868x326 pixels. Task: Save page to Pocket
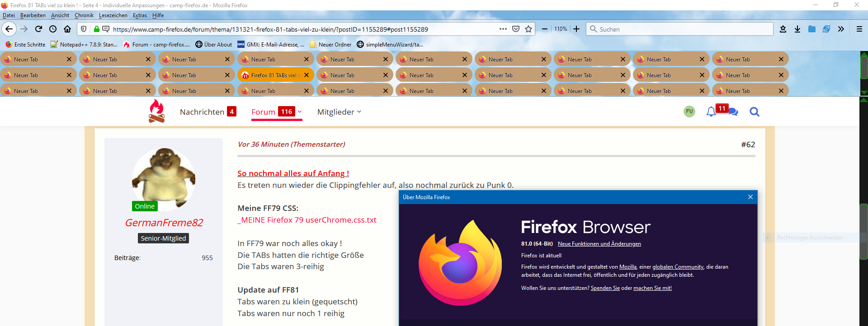tap(516, 29)
